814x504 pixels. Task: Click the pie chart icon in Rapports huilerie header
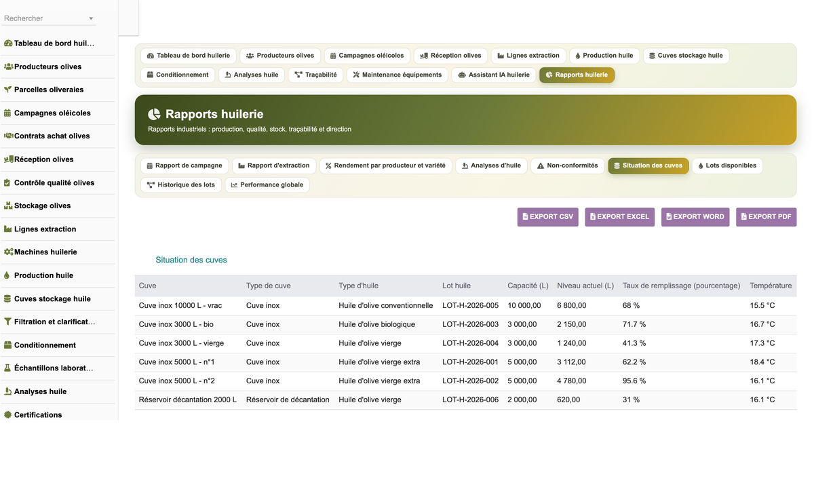pyautogui.click(x=155, y=114)
